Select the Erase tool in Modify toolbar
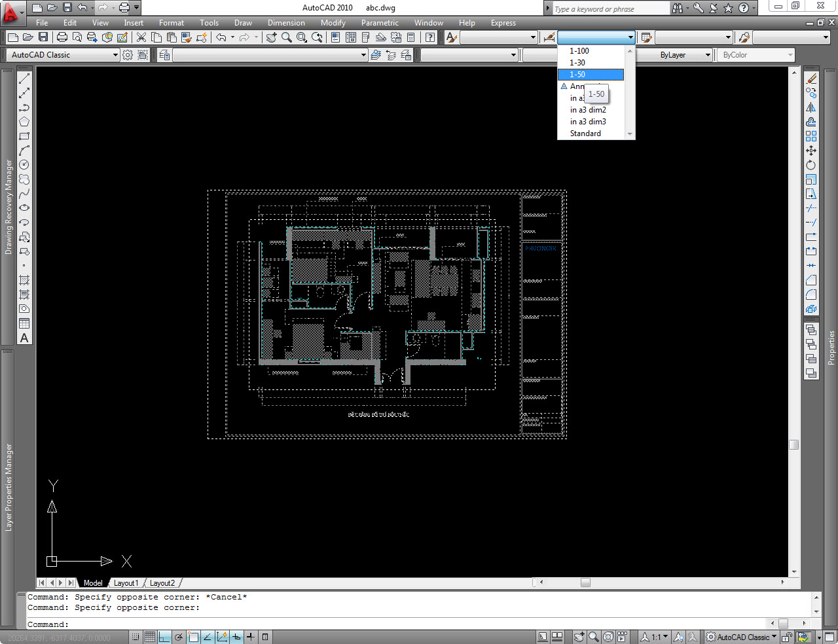This screenshot has width=838, height=644. (x=811, y=79)
